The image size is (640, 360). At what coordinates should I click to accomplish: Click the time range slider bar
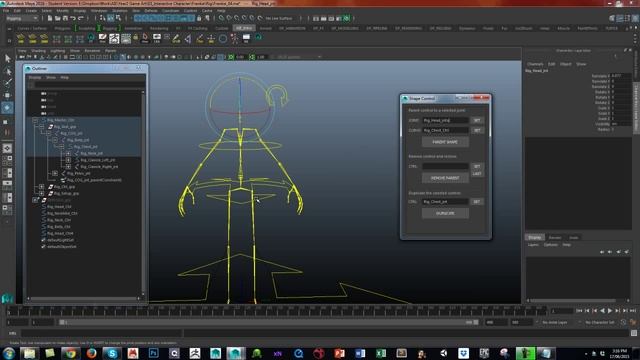(269, 322)
